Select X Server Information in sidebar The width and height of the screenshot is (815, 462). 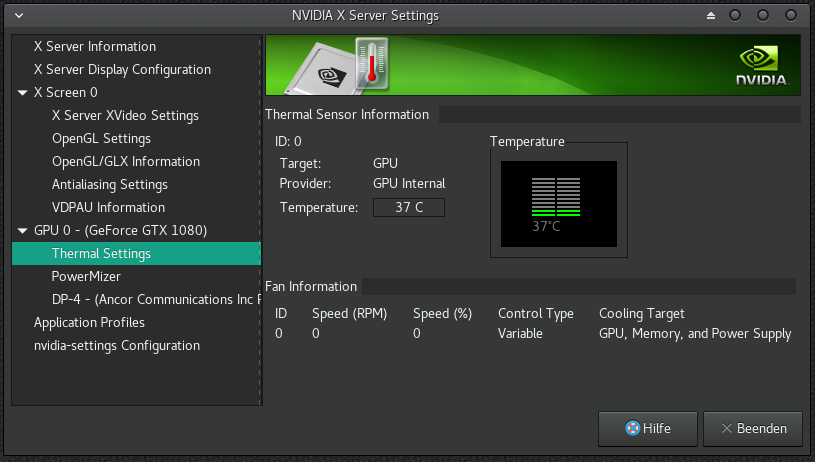click(95, 46)
